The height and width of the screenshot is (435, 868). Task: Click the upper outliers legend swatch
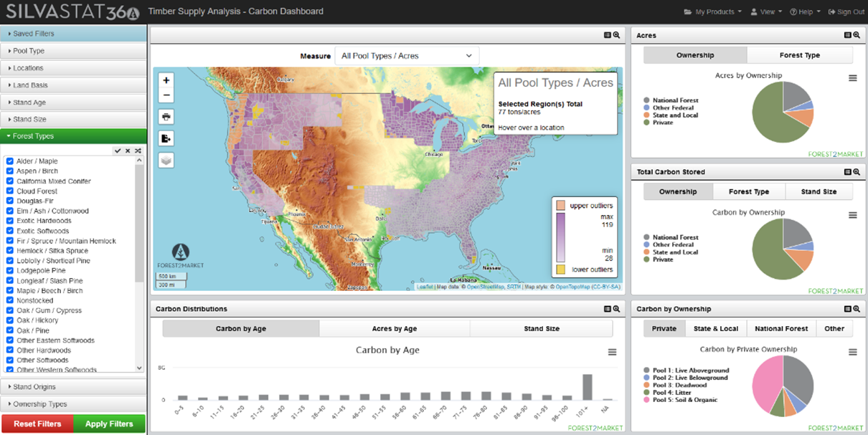pos(561,206)
